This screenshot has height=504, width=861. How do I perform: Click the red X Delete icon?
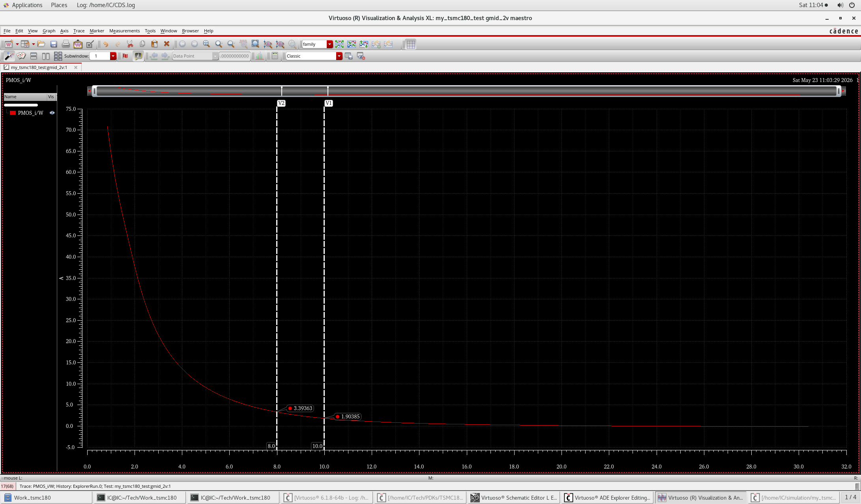[x=167, y=44]
